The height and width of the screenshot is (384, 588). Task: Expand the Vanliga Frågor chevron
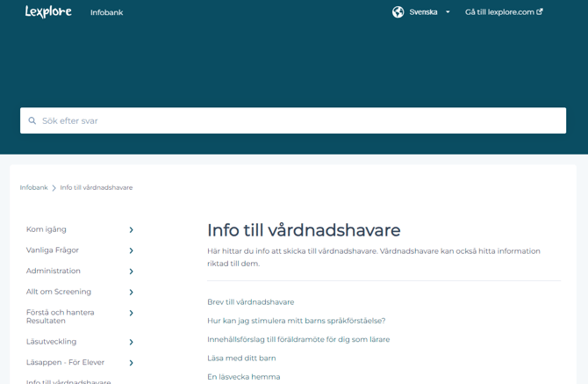click(x=131, y=250)
